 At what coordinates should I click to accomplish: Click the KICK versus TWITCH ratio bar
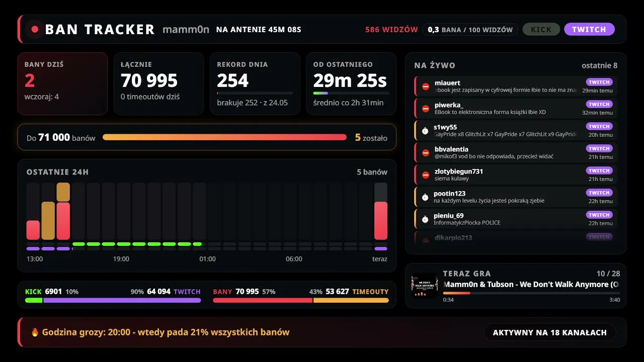113,300
